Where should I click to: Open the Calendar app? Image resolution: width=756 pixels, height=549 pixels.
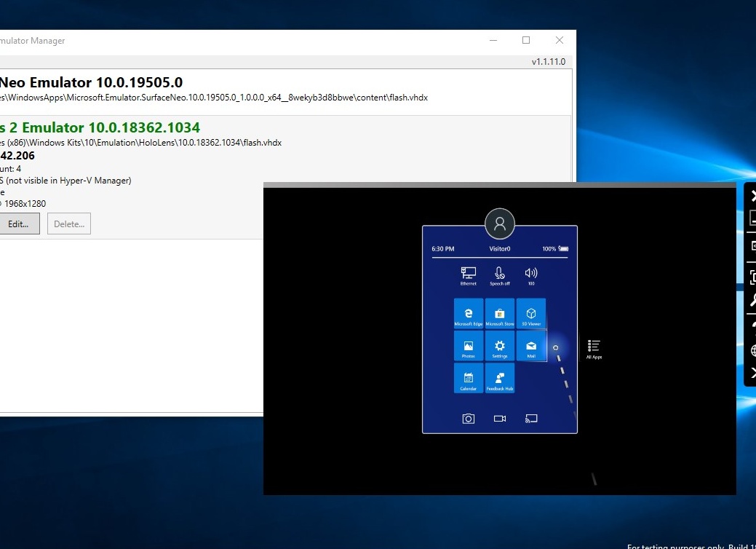point(468,378)
